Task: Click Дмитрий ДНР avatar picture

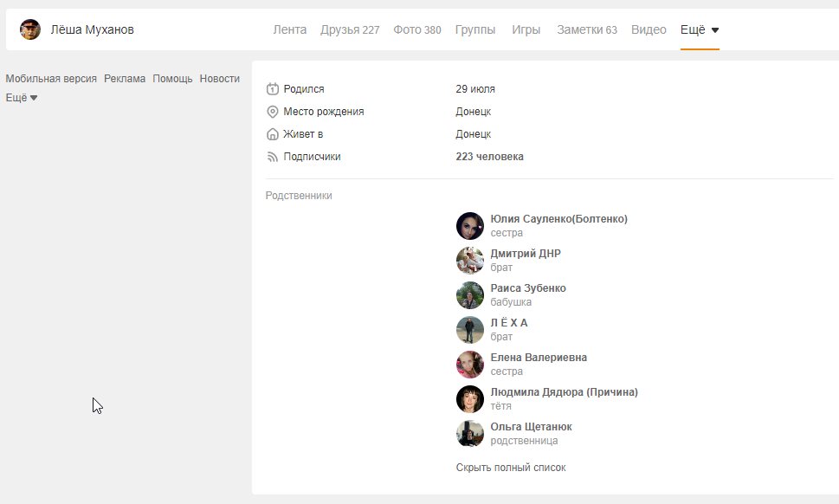Action: 469,261
